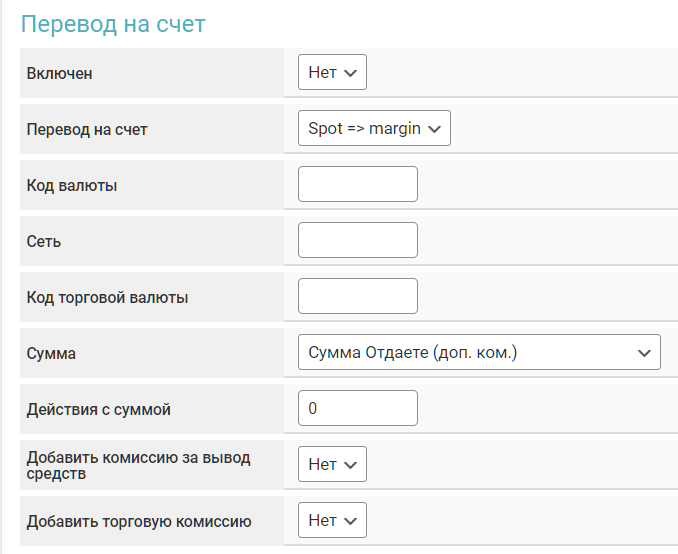Expand the Spot => margin dropdown

tap(374, 128)
